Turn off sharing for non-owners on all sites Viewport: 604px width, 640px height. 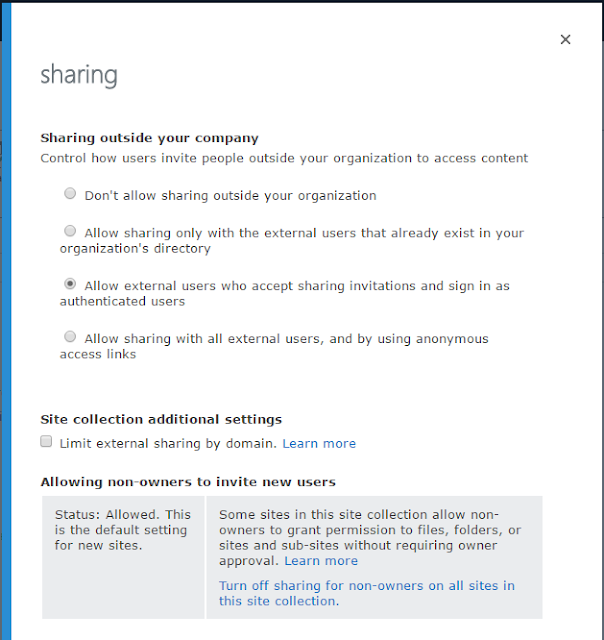tap(366, 593)
